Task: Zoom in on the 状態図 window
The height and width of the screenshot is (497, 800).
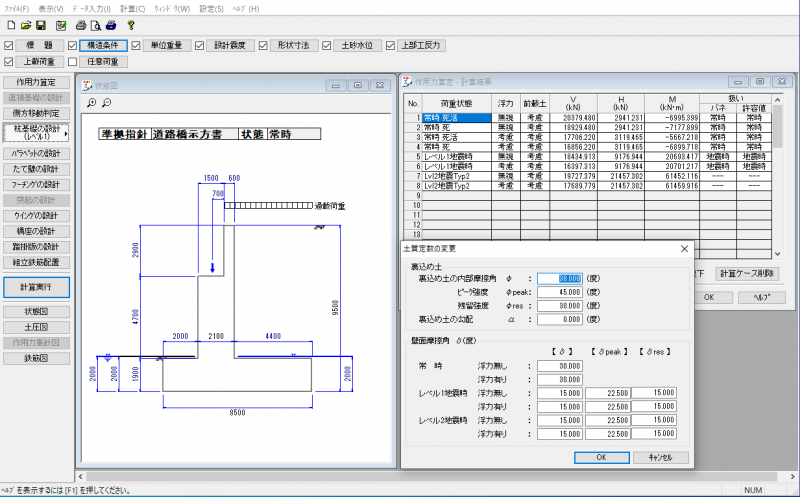Action: [91, 103]
